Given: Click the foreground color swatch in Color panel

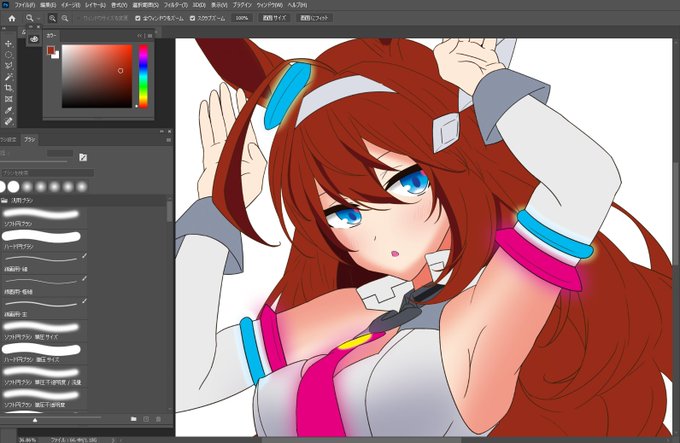Looking at the screenshot, I should [51, 50].
